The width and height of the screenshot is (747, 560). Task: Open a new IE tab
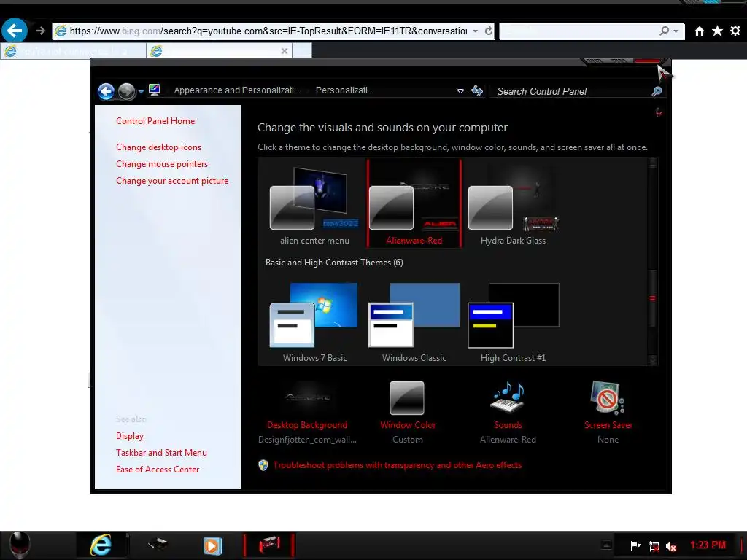(x=302, y=50)
